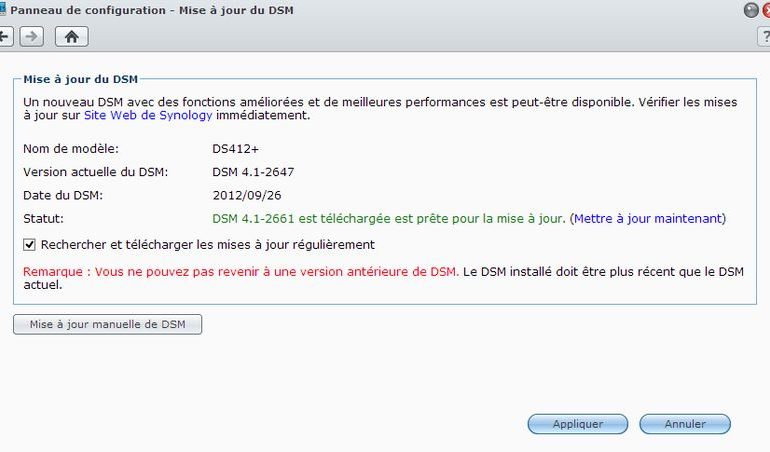
Task: Click the 'Version actuelle du DSM:' label
Action: pyautogui.click(x=95, y=172)
